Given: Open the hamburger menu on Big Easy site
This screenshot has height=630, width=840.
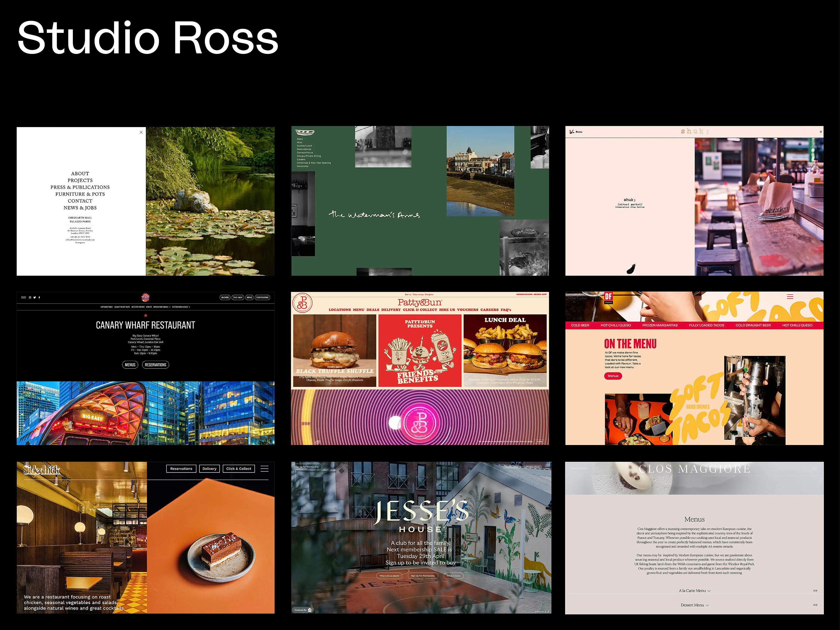Looking at the screenshot, I should pos(24,297).
